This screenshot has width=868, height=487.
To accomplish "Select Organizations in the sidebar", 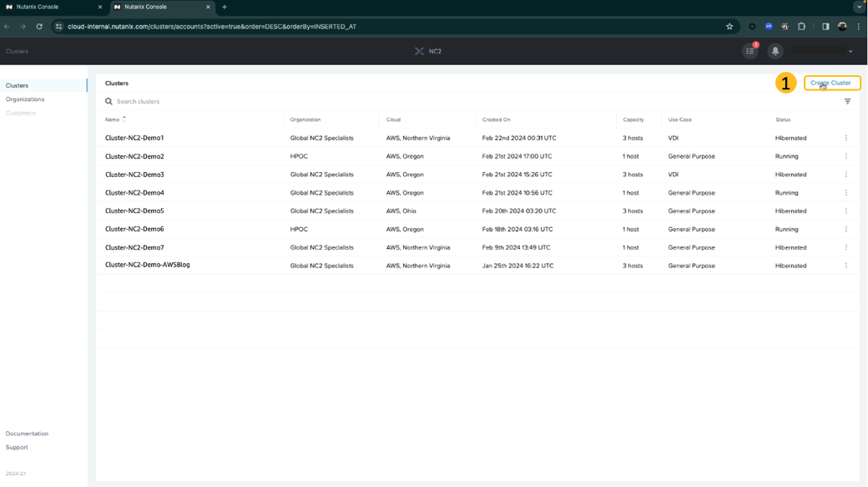I will [x=25, y=99].
